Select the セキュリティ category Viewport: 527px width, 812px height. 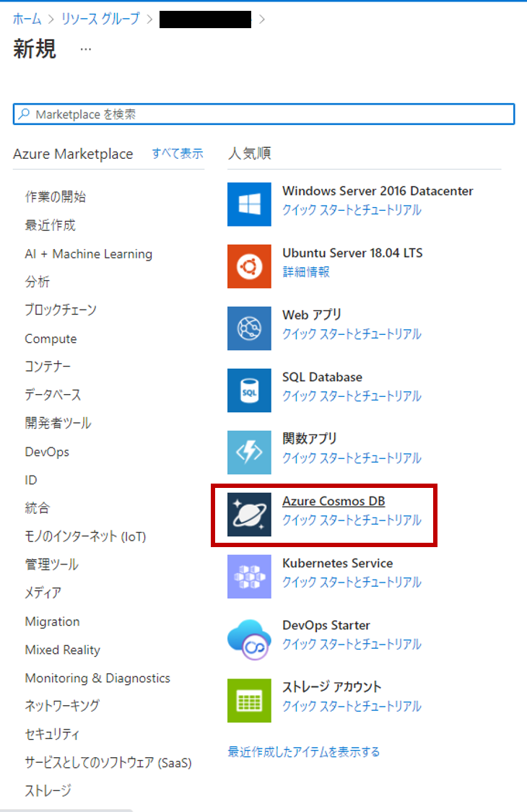click(x=52, y=734)
